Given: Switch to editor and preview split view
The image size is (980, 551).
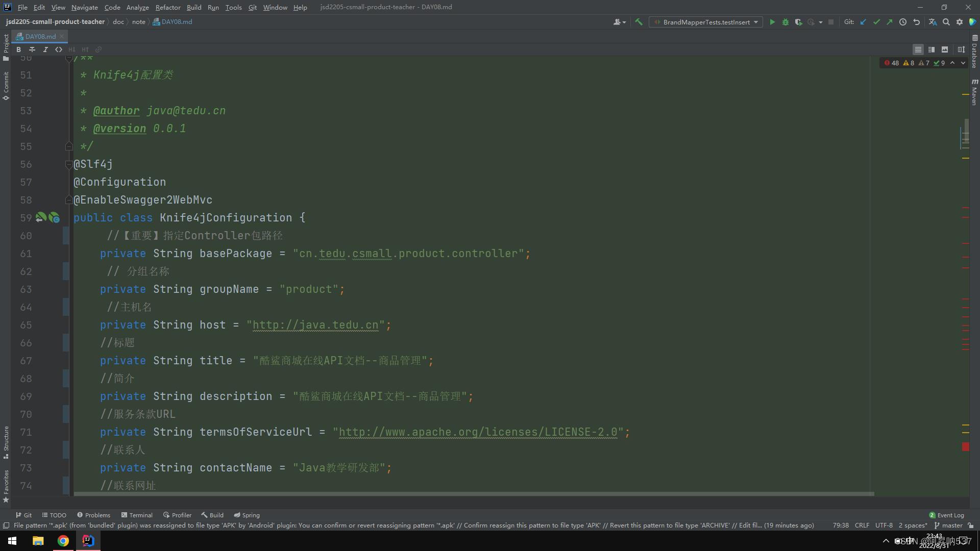Looking at the screenshot, I should [932, 49].
